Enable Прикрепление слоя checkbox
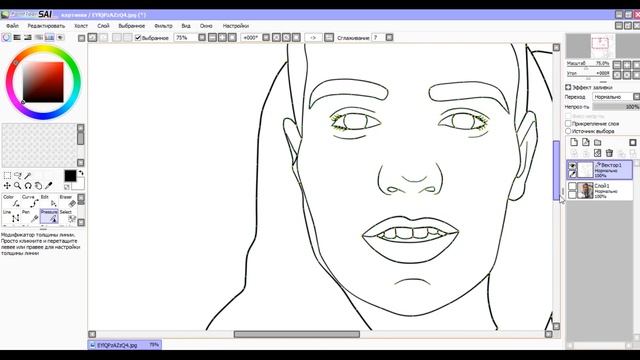The height and width of the screenshot is (360, 640). (568, 123)
